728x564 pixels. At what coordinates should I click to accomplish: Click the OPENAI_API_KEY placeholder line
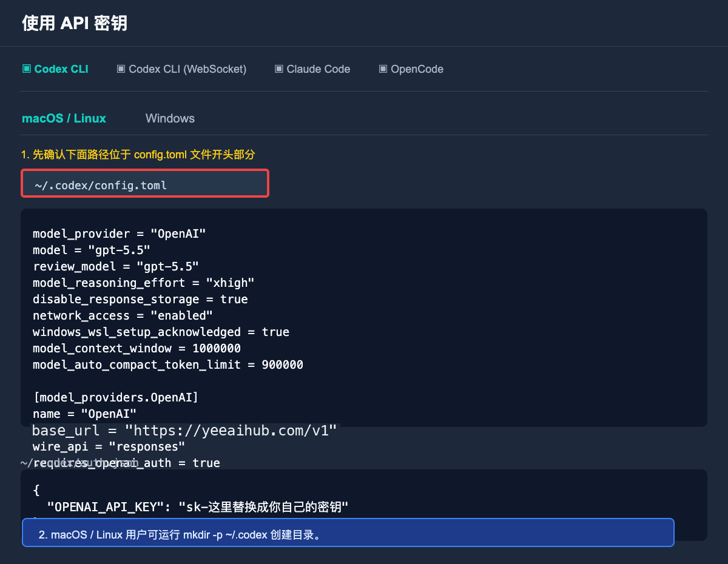[x=198, y=506]
